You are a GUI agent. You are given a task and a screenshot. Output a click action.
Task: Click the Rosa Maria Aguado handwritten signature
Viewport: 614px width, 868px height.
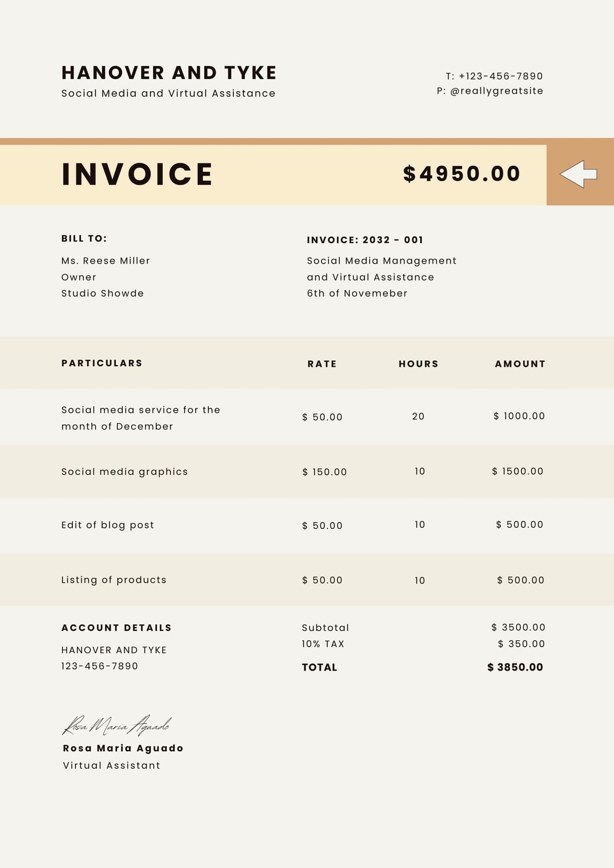click(x=117, y=725)
